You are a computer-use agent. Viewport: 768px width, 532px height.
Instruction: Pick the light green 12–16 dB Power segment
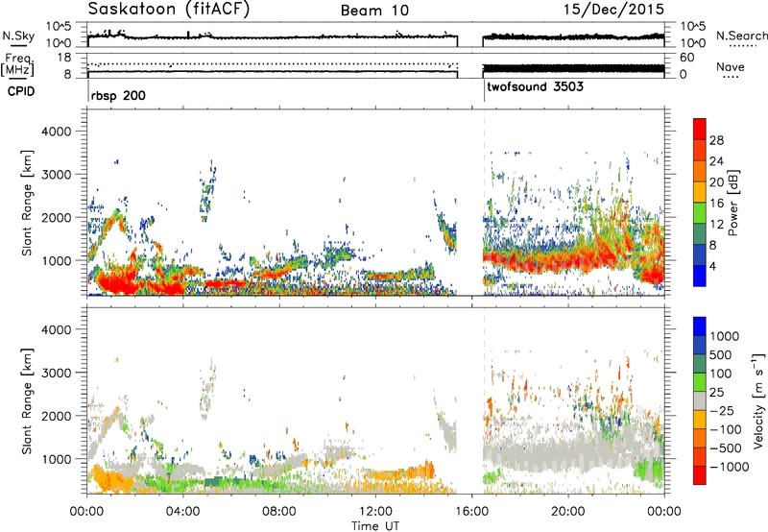tap(700, 212)
